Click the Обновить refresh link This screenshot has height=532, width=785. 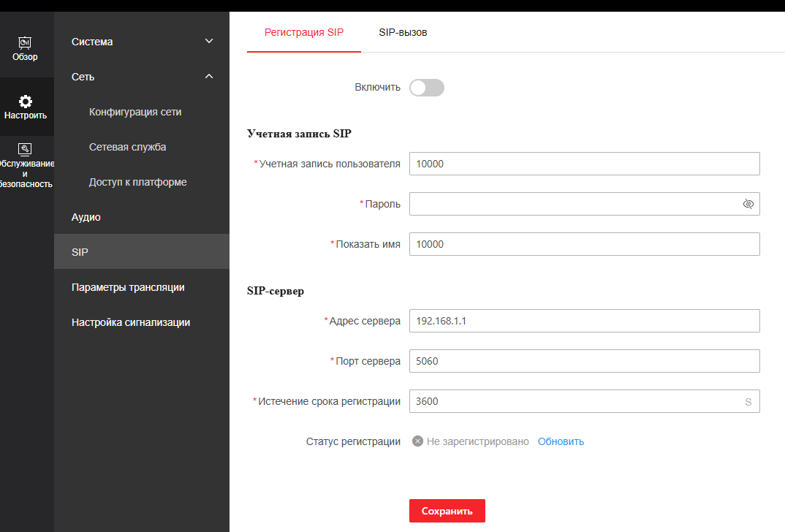tap(561, 441)
